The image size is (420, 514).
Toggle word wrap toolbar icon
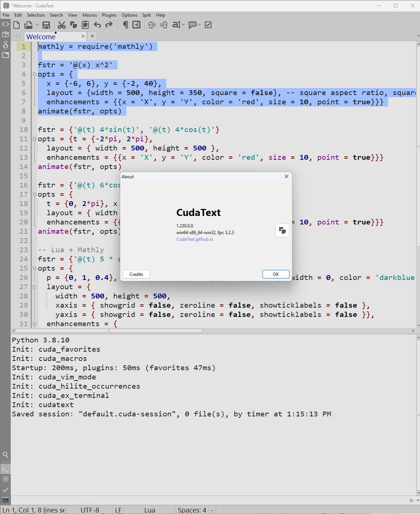coord(136,25)
